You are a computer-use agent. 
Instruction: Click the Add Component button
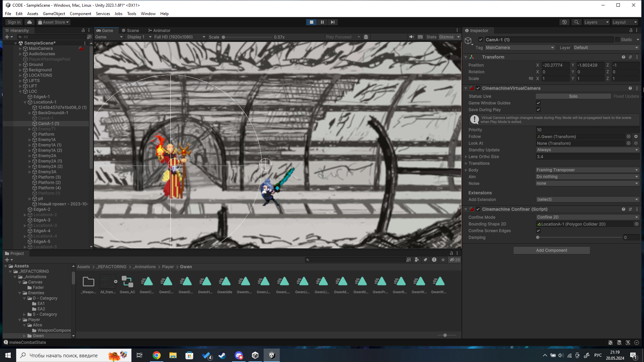(551, 250)
